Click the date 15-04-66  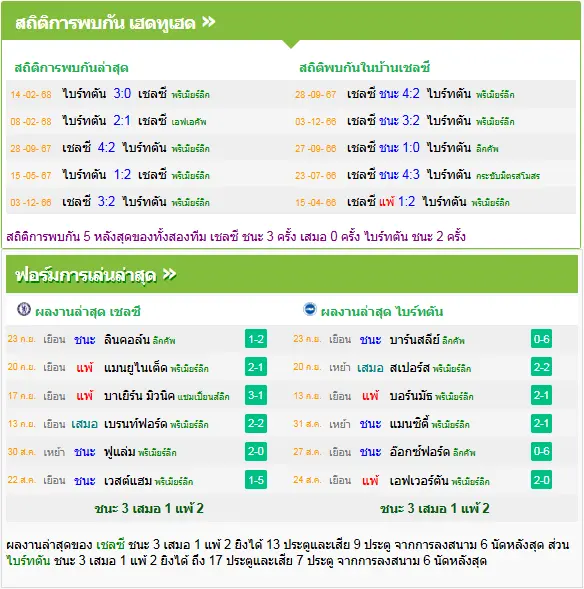coord(315,202)
